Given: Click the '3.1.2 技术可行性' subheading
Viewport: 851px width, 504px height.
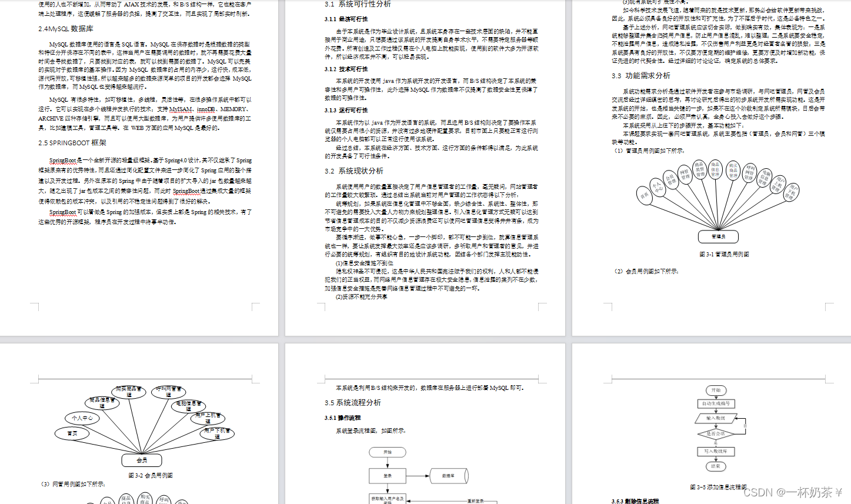Looking at the screenshot, I should [x=346, y=69].
